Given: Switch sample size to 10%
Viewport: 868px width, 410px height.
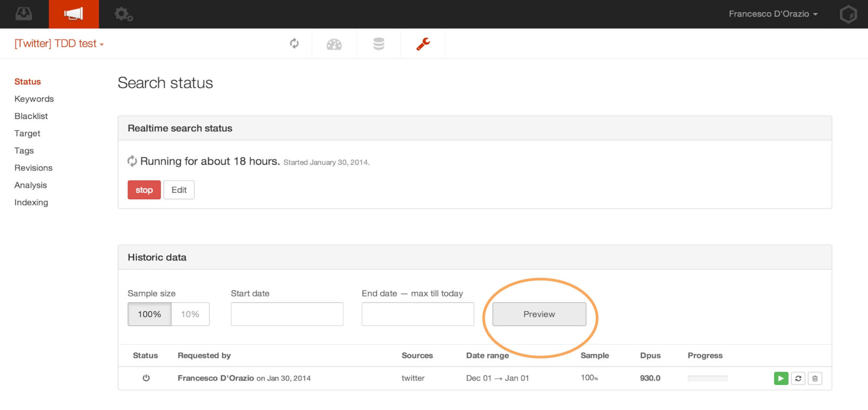Looking at the screenshot, I should 190,314.
